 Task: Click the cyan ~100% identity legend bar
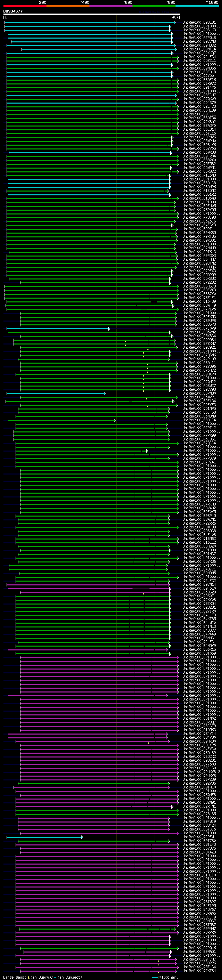tap(197, 6)
